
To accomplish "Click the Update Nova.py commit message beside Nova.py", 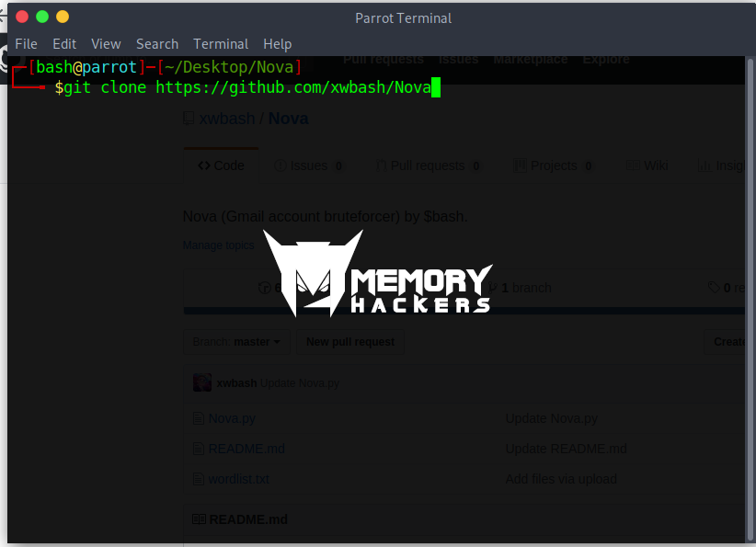I will coord(551,418).
